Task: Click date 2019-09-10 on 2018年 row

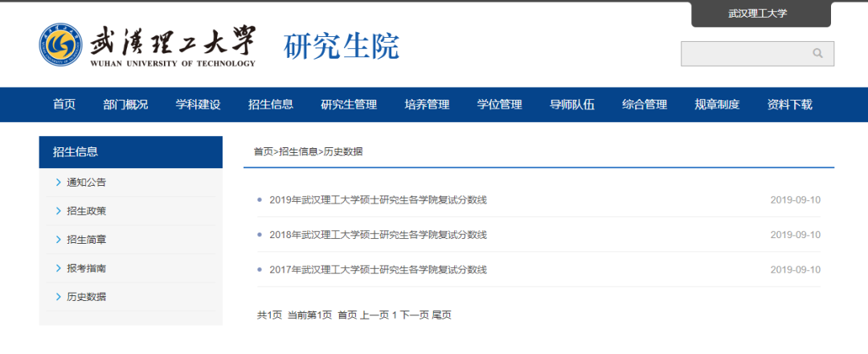Action: coord(796,235)
